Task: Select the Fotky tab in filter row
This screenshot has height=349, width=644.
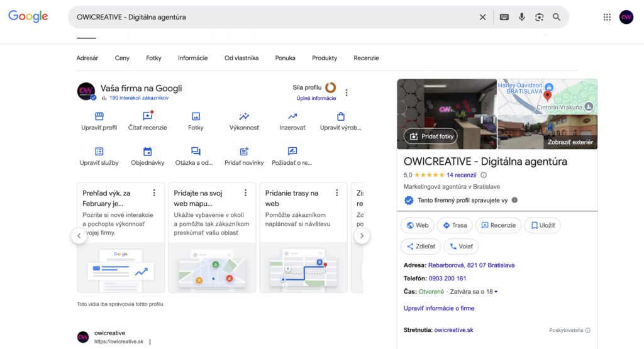Action: [x=153, y=58]
